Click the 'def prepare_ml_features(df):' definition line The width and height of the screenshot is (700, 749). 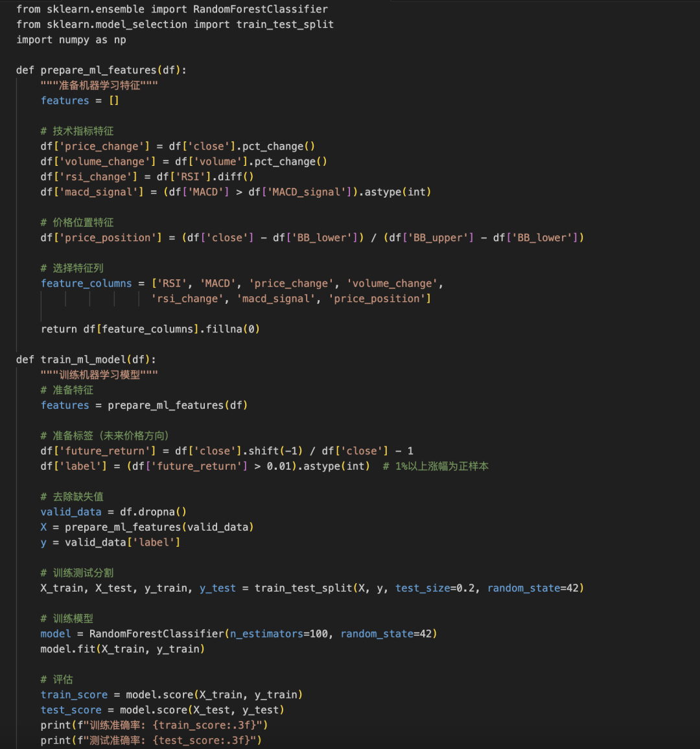pos(101,70)
